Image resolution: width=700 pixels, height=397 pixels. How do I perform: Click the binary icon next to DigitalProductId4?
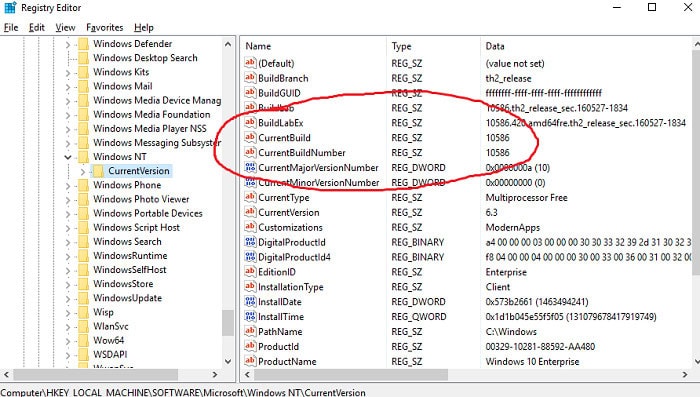tap(250, 257)
